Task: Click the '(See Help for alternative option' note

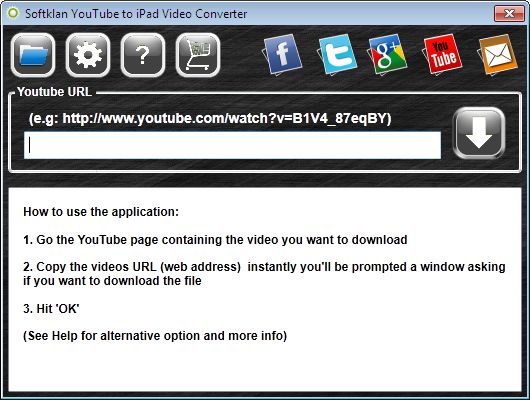Action: click(155, 336)
